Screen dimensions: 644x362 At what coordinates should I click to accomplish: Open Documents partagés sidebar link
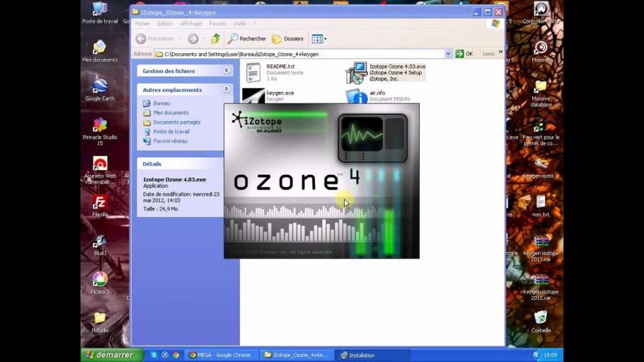177,122
